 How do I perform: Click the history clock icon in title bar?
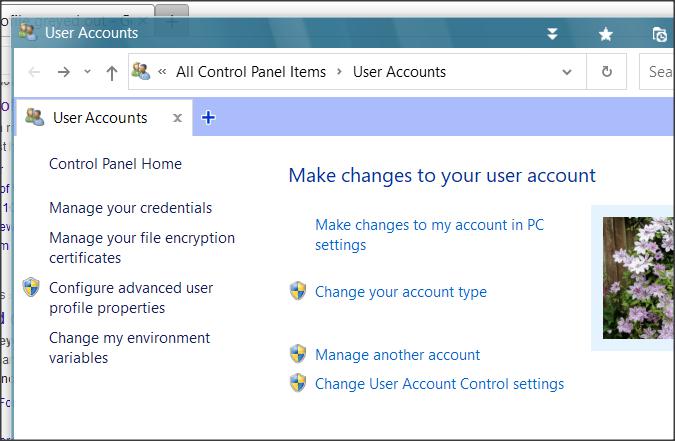(660, 34)
